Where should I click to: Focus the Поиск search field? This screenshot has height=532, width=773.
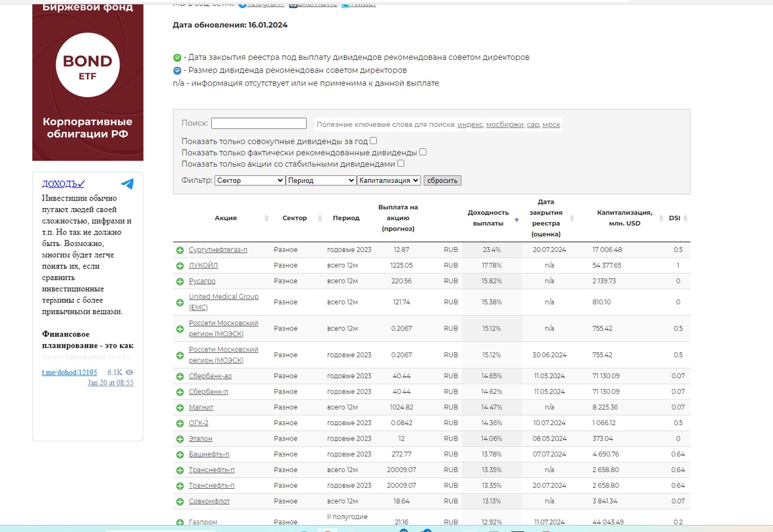pos(259,123)
